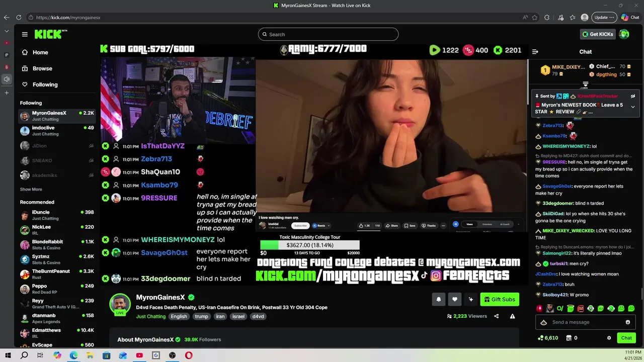Open the chat shop icon showing 0
The height and width of the screenshot is (362, 644).
(572, 338)
